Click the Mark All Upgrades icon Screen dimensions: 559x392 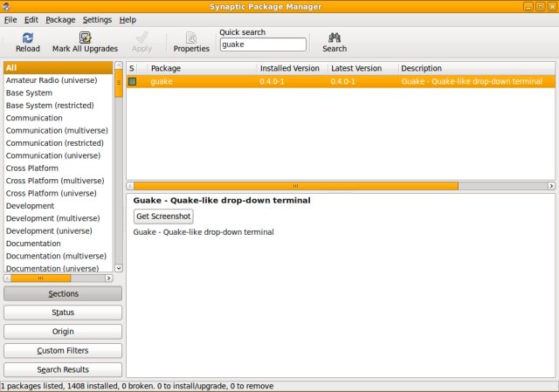(x=86, y=38)
